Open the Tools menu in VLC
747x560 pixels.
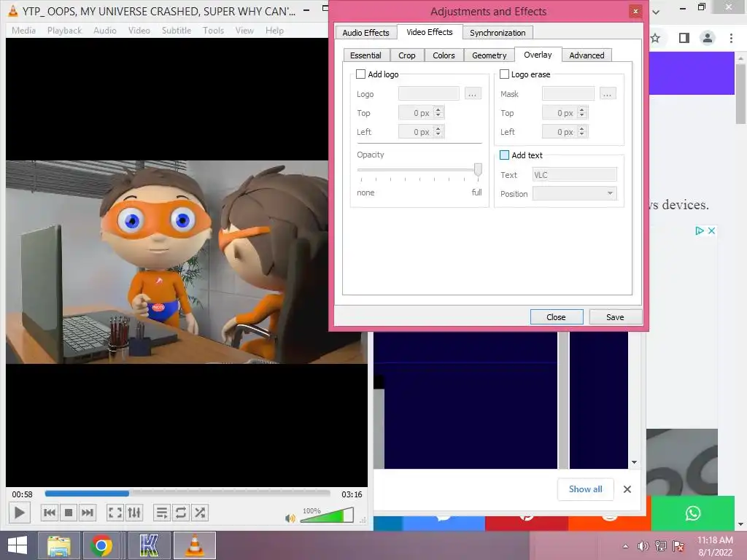click(x=213, y=31)
